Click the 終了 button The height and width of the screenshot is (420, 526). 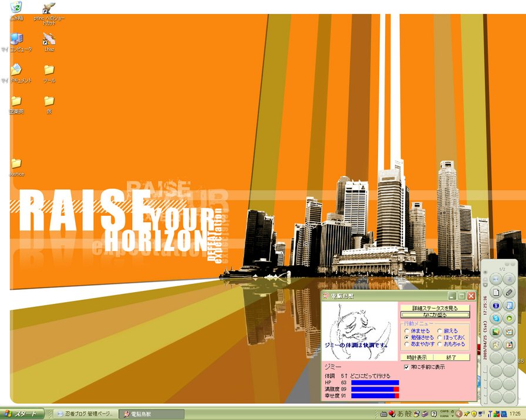(452, 357)
